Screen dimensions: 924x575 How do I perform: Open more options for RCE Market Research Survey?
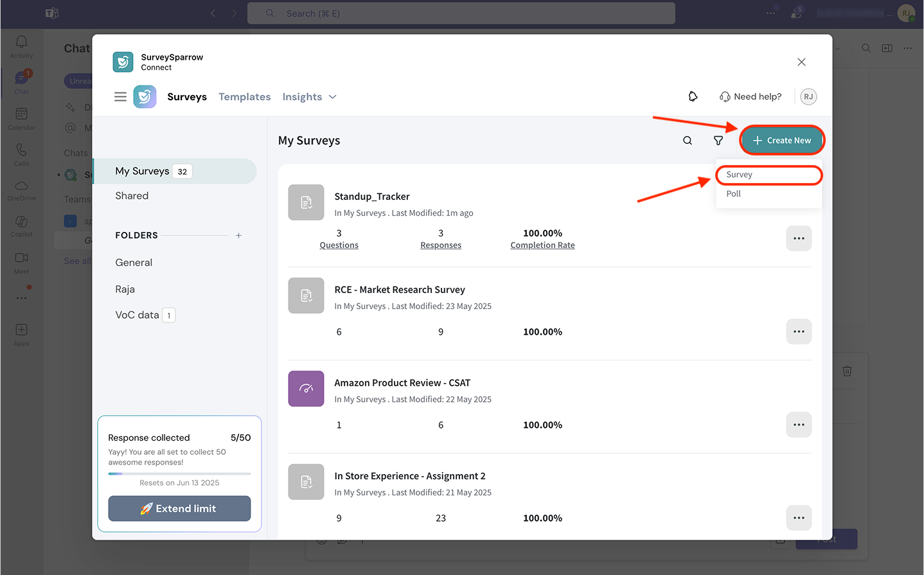point(799,332)
